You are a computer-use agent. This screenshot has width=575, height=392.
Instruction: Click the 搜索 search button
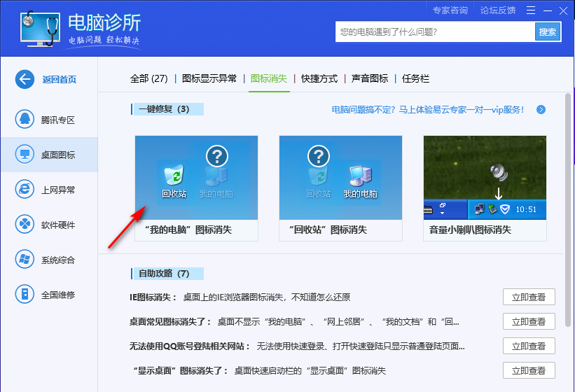click(x=548, y=31)
